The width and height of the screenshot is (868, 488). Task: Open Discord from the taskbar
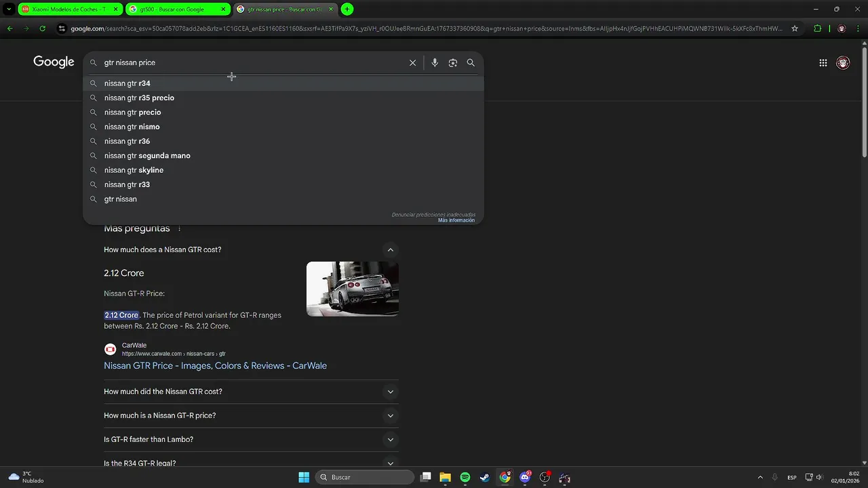(x=525, y=477)
